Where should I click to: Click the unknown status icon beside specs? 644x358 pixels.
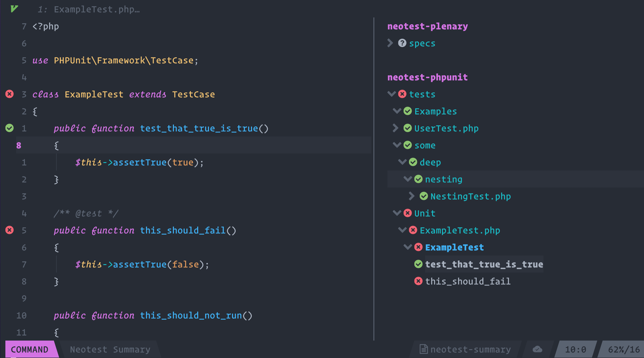pos(402,43)
